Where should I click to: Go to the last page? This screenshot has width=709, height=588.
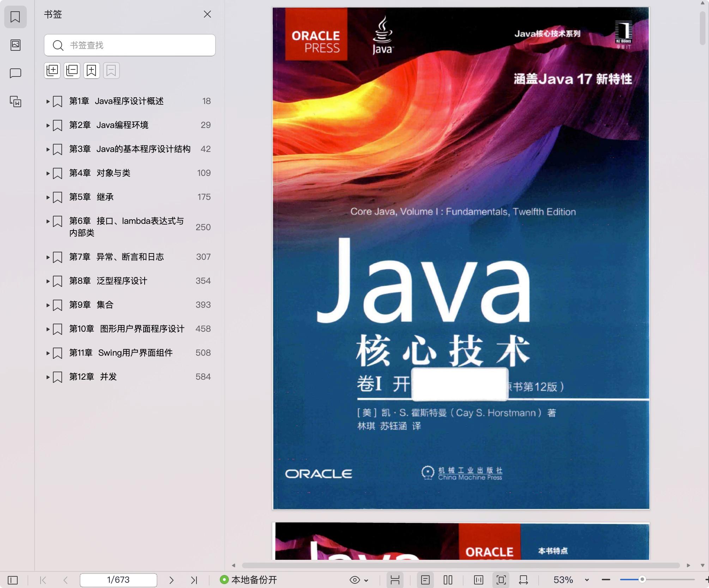coord(194,580)
